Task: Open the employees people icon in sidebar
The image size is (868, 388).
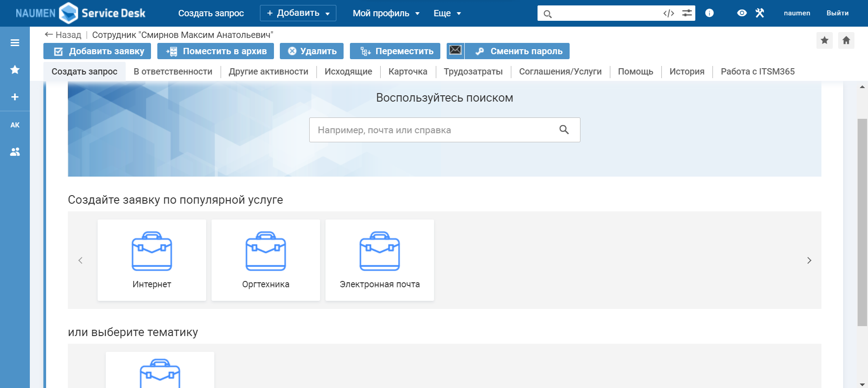Action: point(15,152)
